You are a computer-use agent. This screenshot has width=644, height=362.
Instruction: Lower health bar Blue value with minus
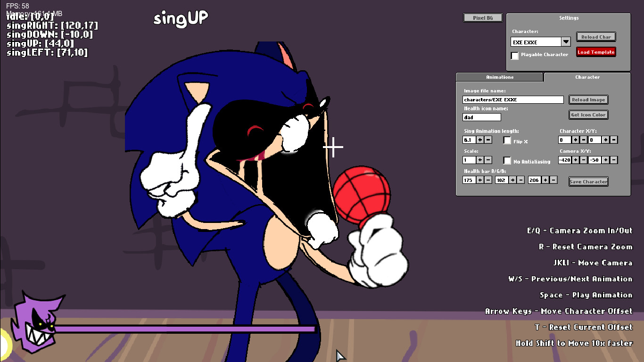(553, 180)
